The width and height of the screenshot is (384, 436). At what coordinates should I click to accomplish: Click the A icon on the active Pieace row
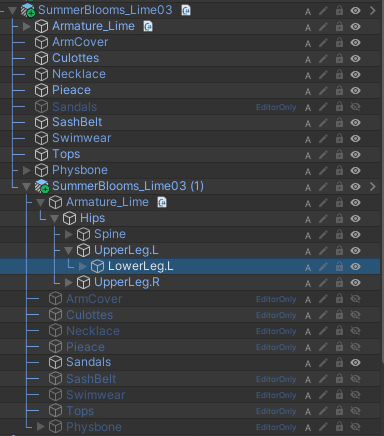click(308, 92)
